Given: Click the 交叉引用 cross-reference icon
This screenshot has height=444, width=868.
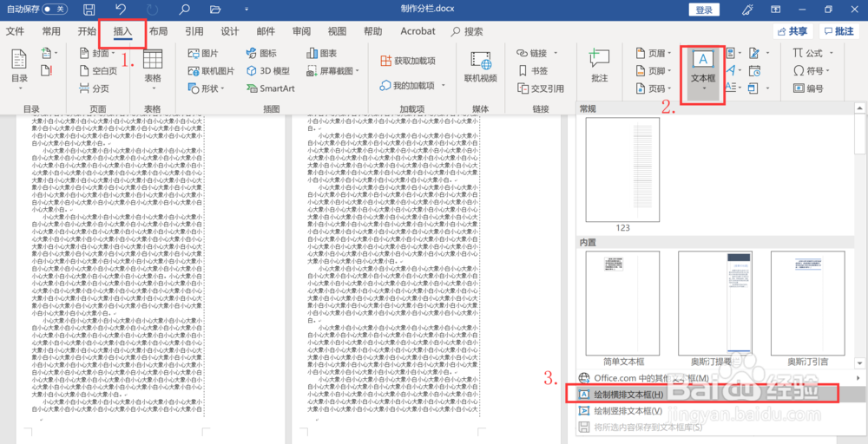Looking at the screenshot, I should [x=540, y=88].
